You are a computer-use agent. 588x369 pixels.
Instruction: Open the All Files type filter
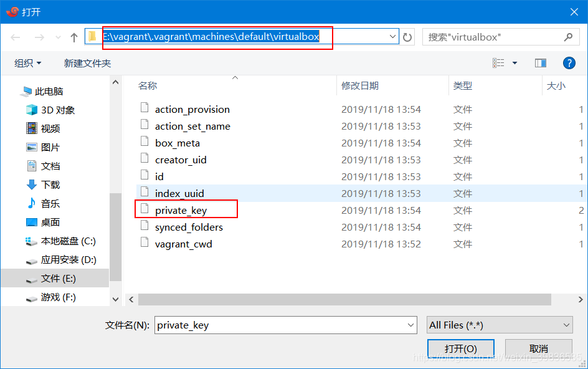point(500,325)
